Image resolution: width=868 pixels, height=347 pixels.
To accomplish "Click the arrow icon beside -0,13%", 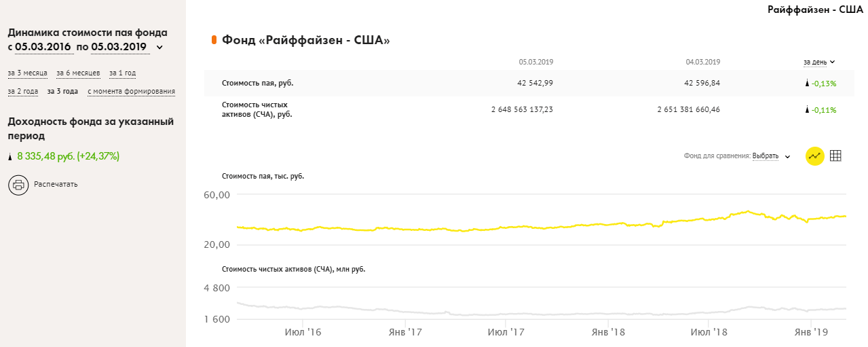I will [x=807, y=84].
